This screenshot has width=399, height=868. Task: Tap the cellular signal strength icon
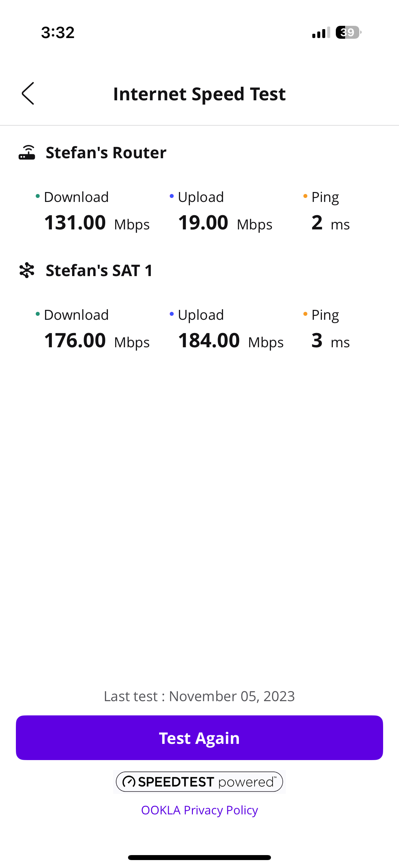[x=321, y=32]
